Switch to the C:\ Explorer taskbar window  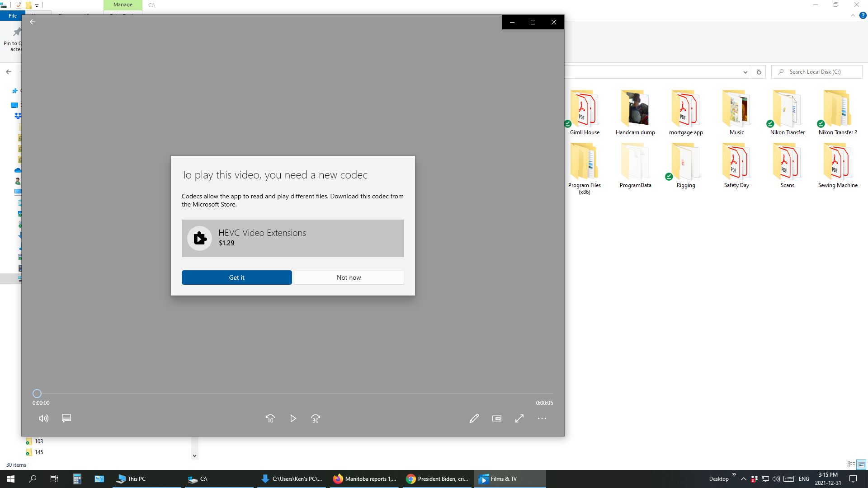coord(219,479)
